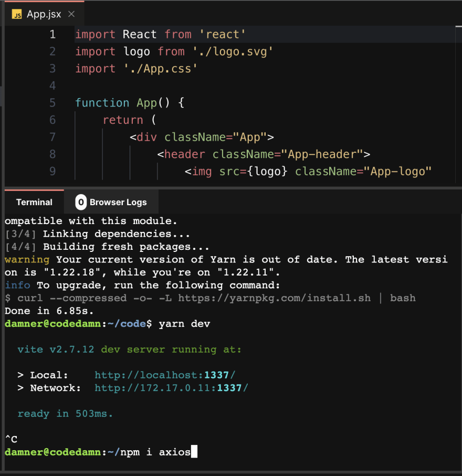Open the Browser Logs tab
The image size is (462, 476).
coord(111,202)
